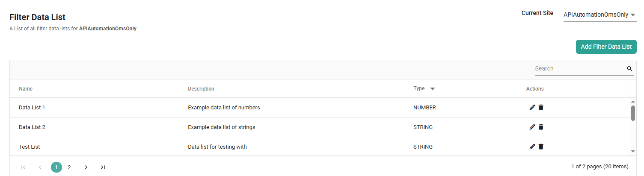Screen dimensions: 644x176
Task: Click Add Filter Data List button
Action: pos(606,47)
